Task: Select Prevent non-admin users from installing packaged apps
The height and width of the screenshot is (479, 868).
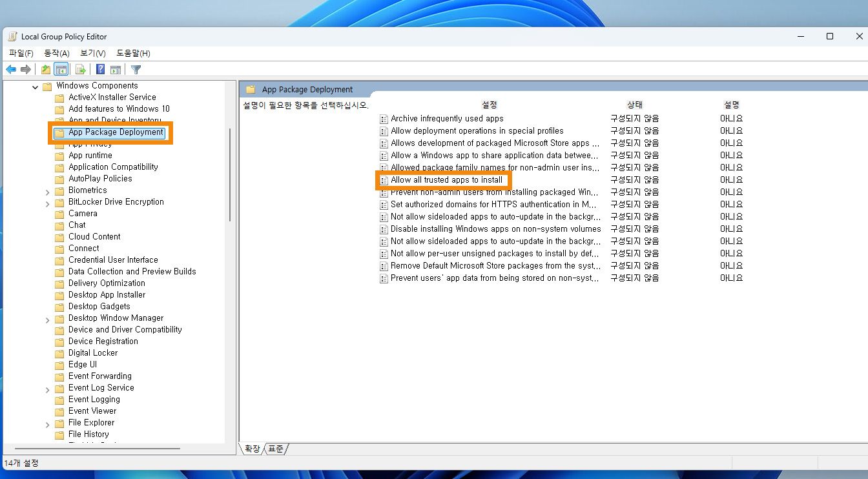Action: click(495, 192)
